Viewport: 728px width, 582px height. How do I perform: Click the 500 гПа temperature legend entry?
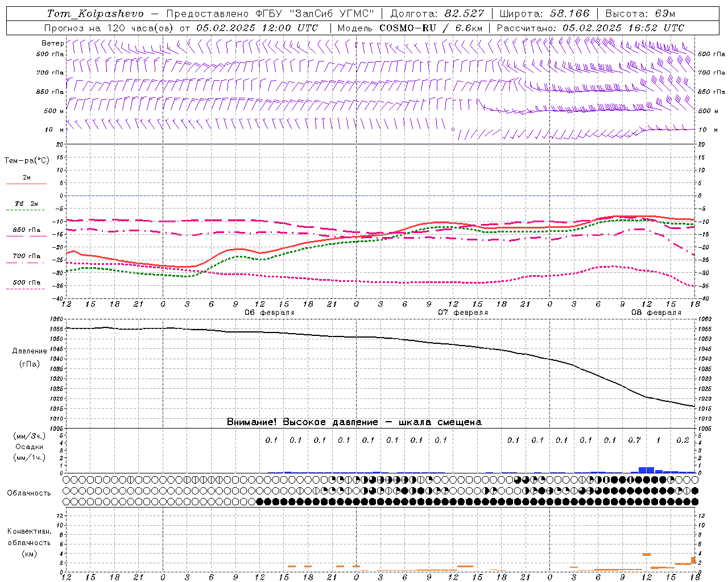click(27, 282)
